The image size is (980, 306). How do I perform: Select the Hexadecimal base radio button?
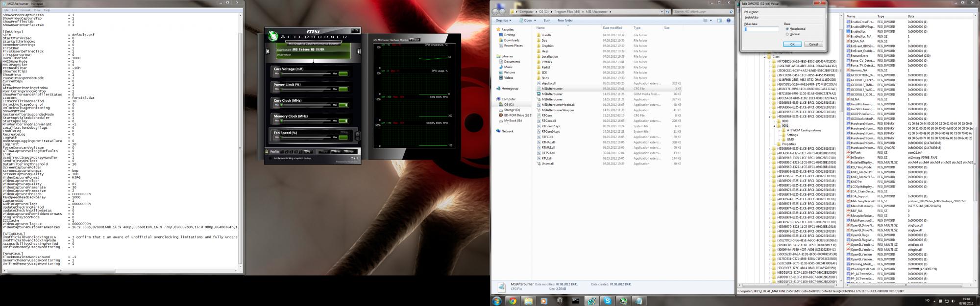point(787,29)
